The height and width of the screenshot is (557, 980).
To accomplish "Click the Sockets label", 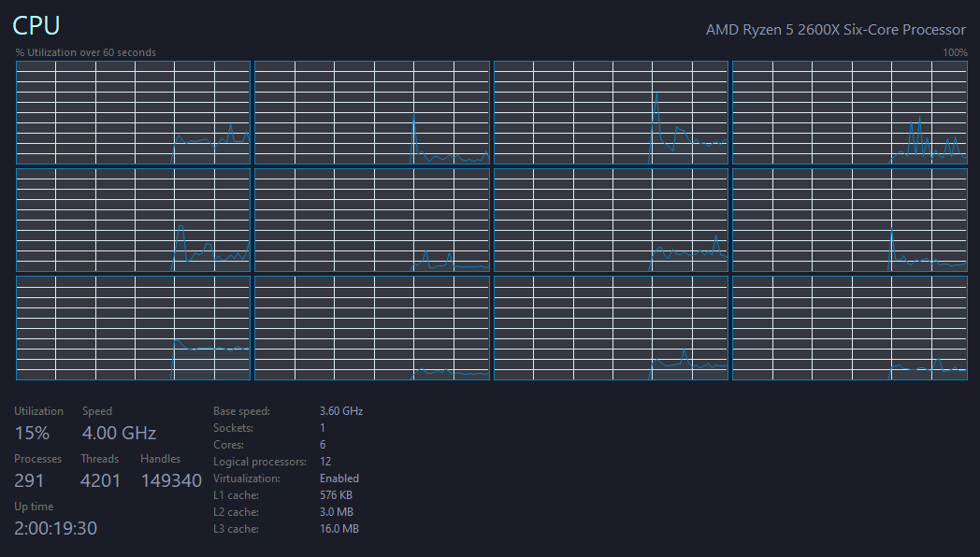I will click(x=233, y=428).
